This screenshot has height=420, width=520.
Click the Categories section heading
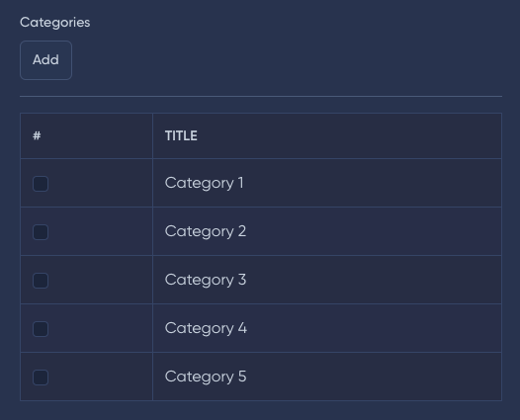point(55,23)
